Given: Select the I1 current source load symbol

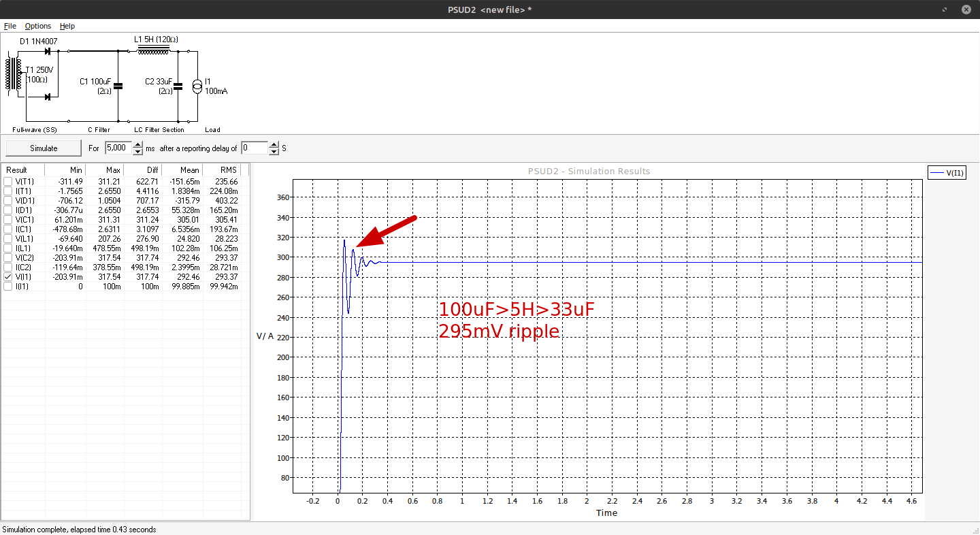Looking at the screenshot, I should point(197,86).
